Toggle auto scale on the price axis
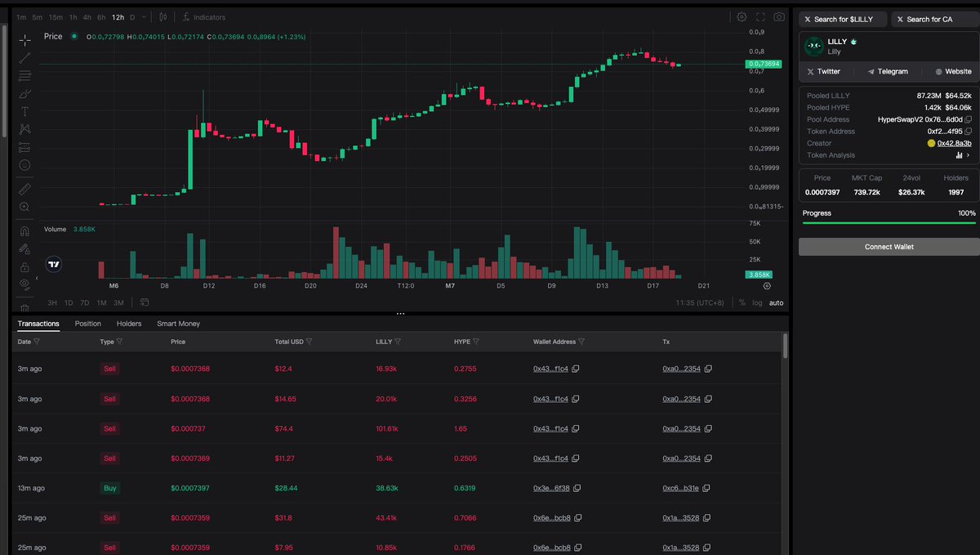The height and width of the screenshot is (555, 980). pos(776,302)
